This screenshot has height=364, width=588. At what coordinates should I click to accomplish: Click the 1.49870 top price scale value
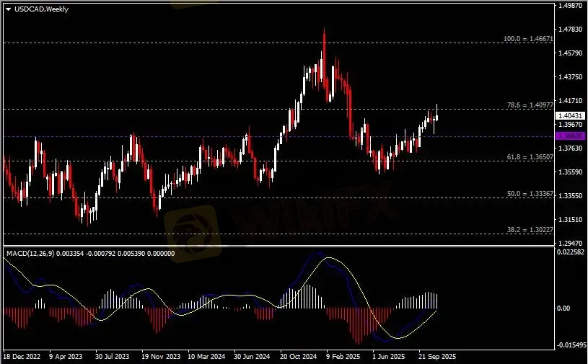571,6
